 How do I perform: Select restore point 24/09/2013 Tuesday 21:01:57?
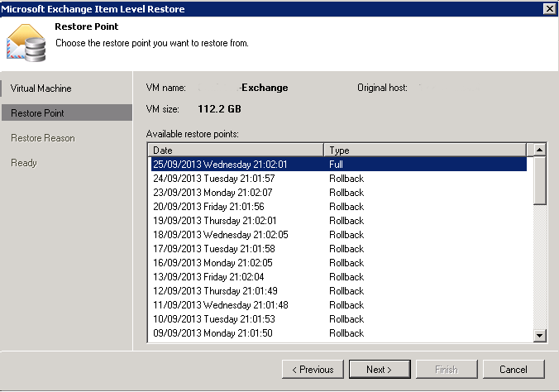(339, 179)
